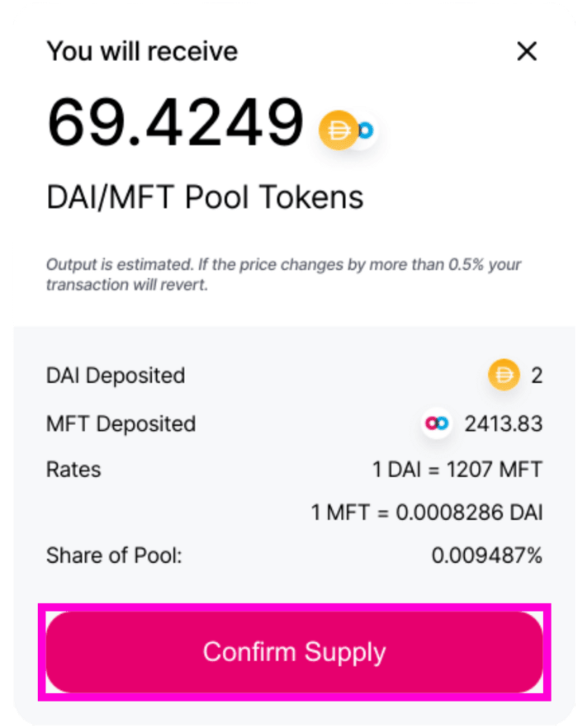Select the 2413.83 MFT deposited amount
This screenshot has height=728, width=578.
tap(504, 423)
